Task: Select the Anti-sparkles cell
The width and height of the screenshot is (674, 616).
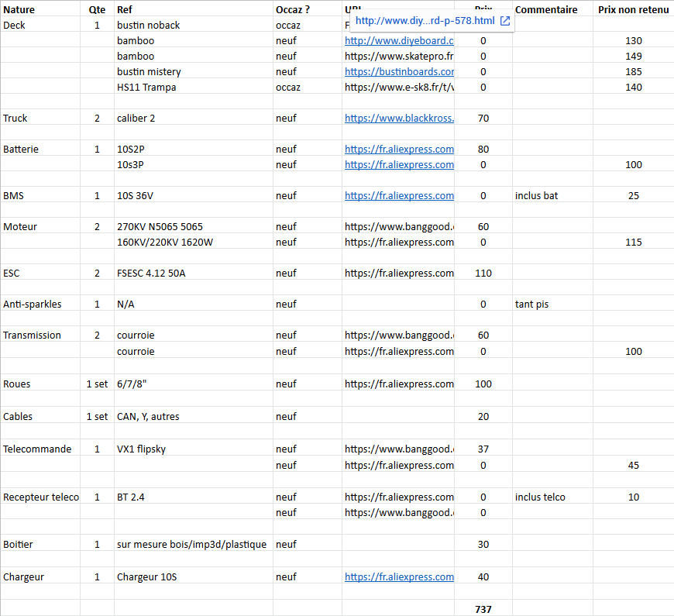Action: (40, 304)
